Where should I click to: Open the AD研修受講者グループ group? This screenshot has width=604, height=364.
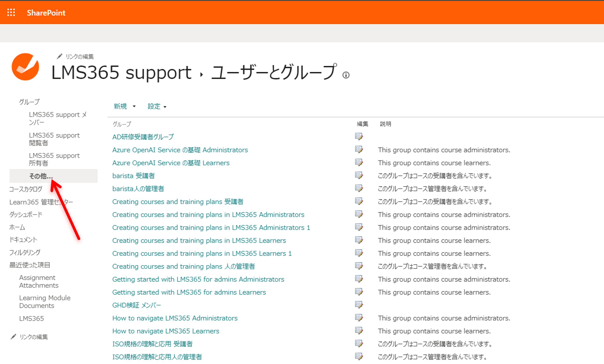point(143,137)
